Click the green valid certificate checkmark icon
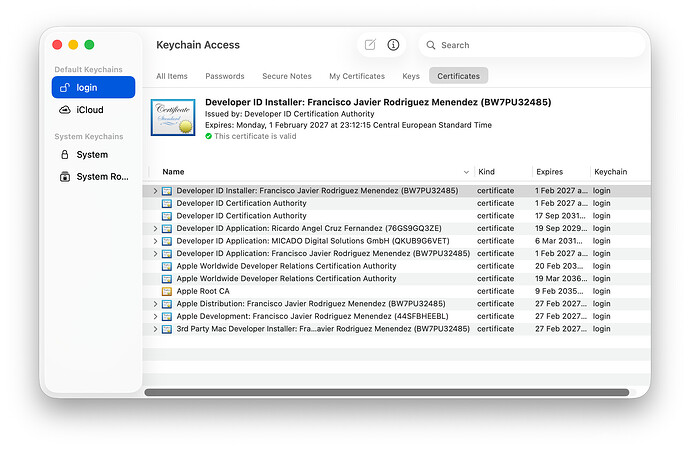690x450 pixels. (x=209, y=136)
